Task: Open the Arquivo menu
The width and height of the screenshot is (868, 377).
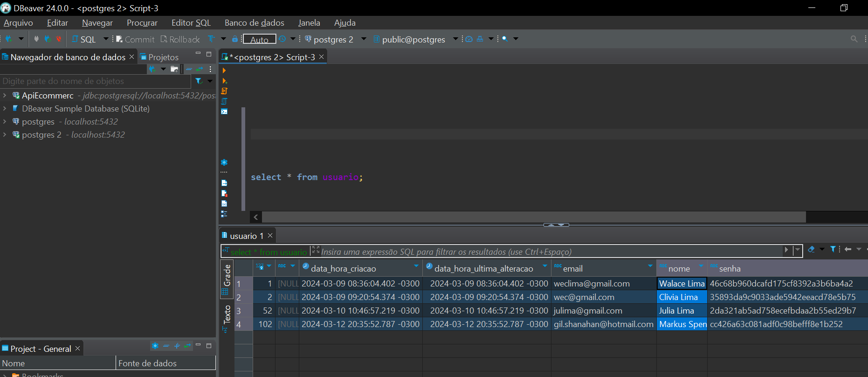Action: (x=18, y=23)
